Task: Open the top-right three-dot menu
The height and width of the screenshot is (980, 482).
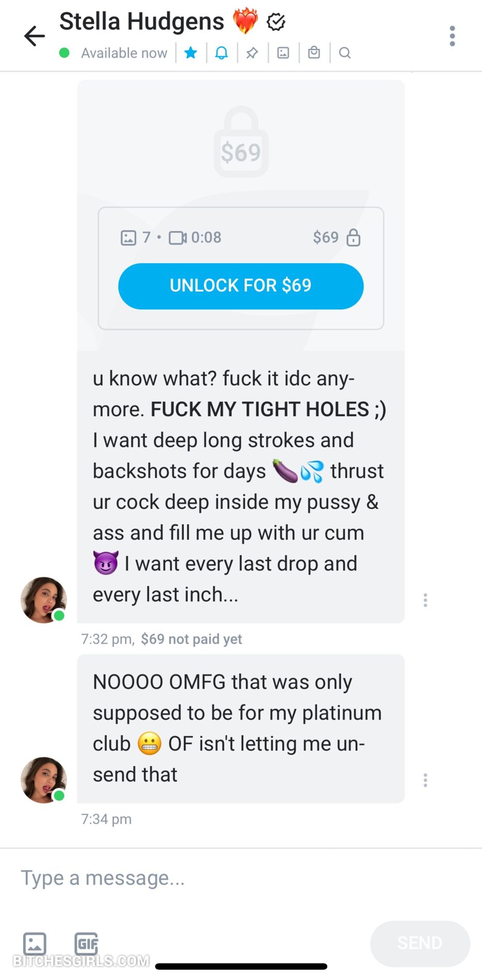Action: (x=452, y=36)
